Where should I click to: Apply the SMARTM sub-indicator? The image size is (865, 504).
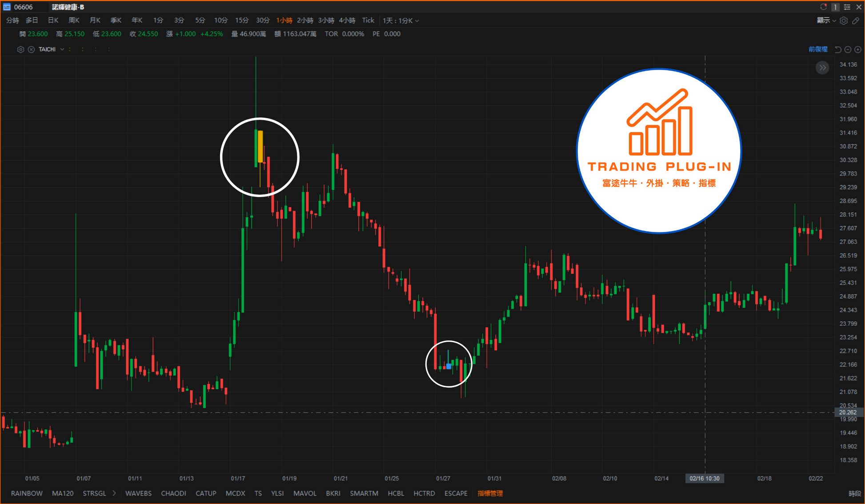click(x=364, y=493)
